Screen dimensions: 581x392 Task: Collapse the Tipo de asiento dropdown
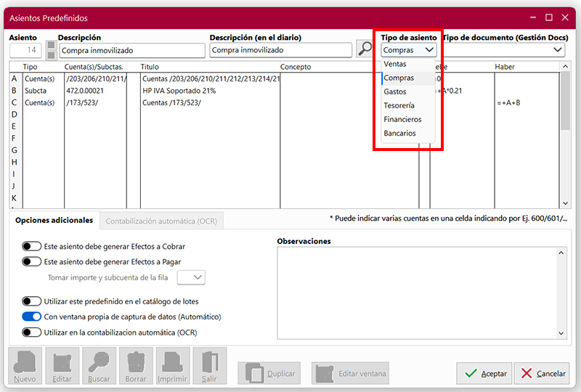click(x=429, y=50)
